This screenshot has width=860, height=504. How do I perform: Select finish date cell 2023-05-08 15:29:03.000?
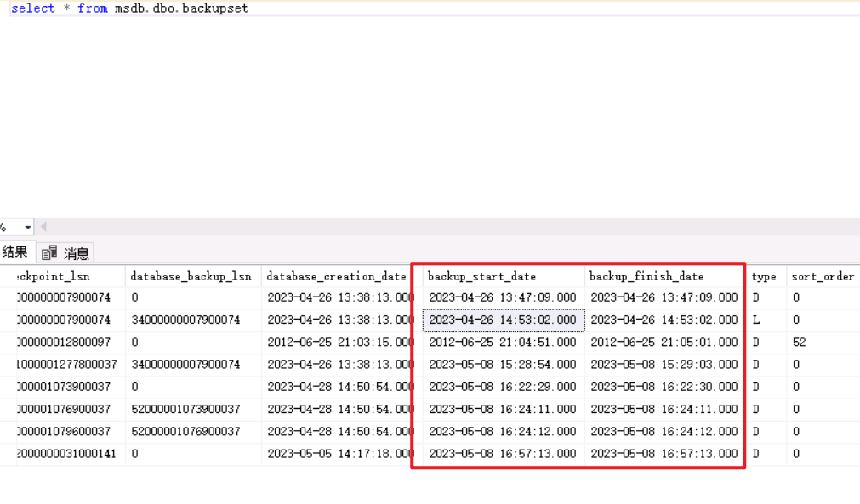point(664,365)
